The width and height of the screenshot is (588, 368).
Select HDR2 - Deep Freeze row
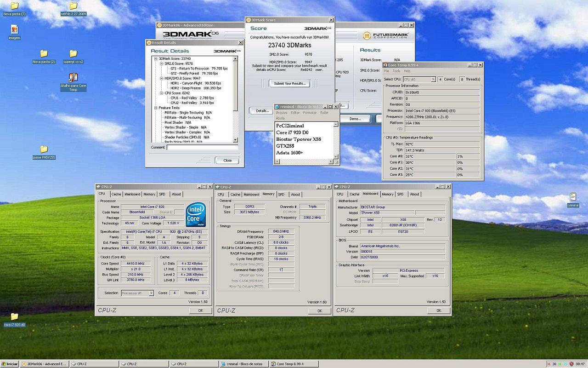[x=196, y=88]
